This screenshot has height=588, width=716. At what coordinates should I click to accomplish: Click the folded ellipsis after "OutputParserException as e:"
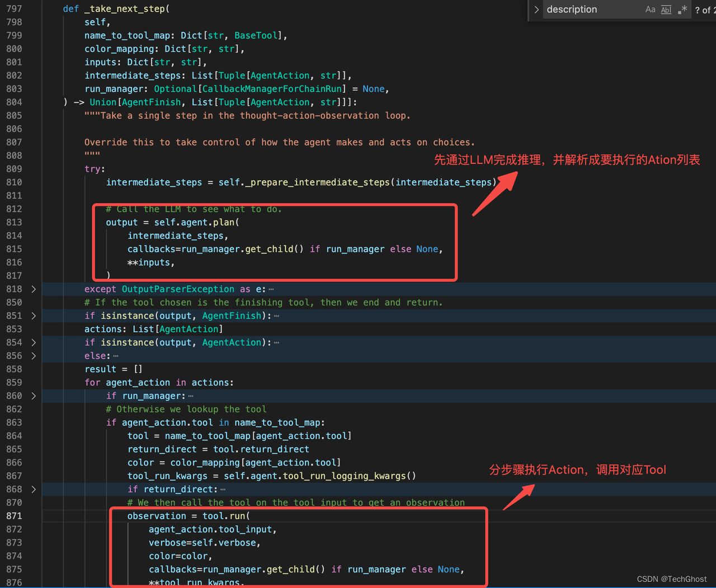click(271, 289)
